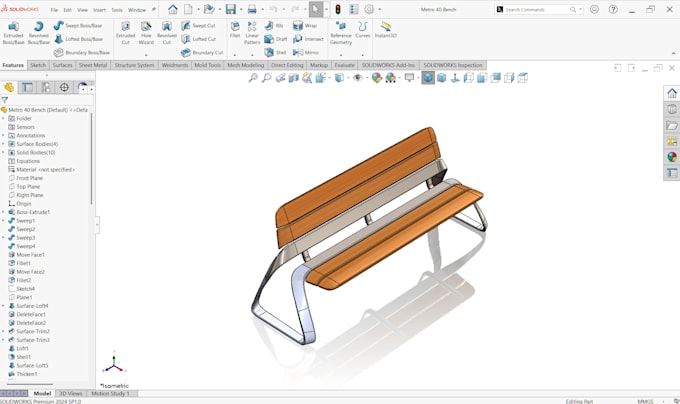Screen dimensions: 680x404
Task: Click the Extruded Boss/Base tool
Action: (13, 33)
